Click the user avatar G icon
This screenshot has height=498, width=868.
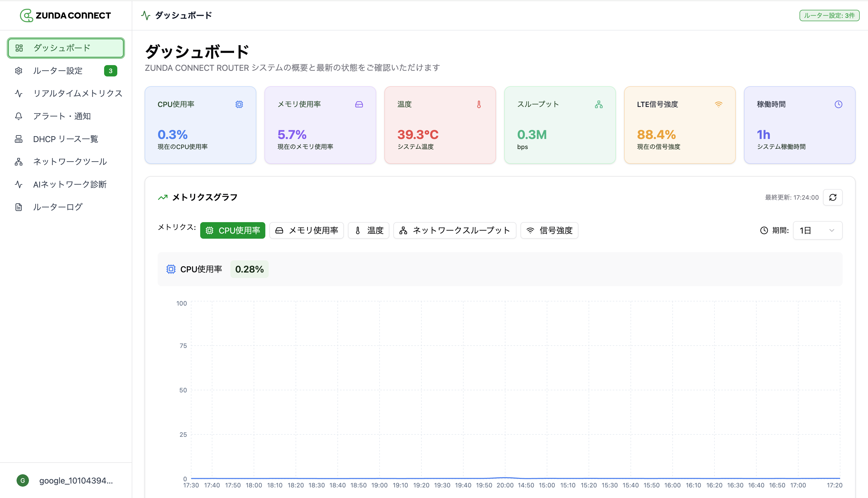pyautogui.click(x=22, y=480)
